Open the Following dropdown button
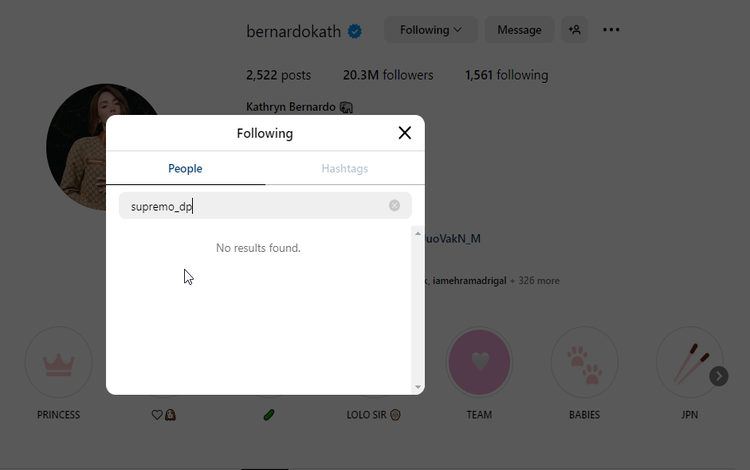Viewport: 750px width, 470px height. (x=431, y=30)
